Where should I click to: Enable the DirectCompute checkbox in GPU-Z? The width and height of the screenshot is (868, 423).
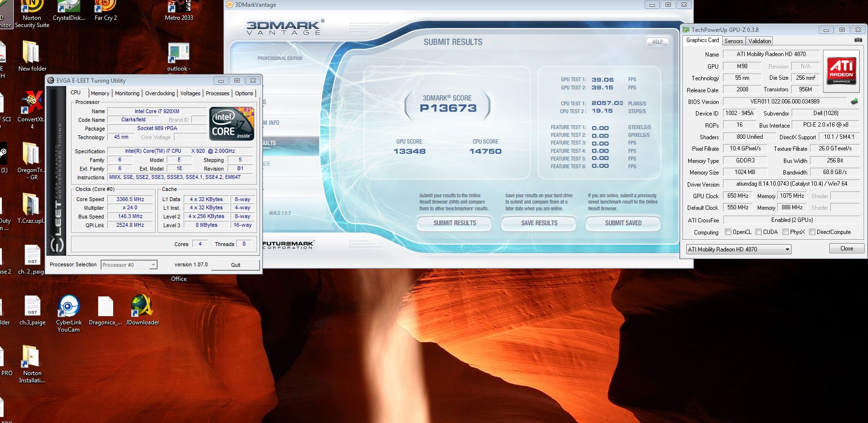point(812,232)
